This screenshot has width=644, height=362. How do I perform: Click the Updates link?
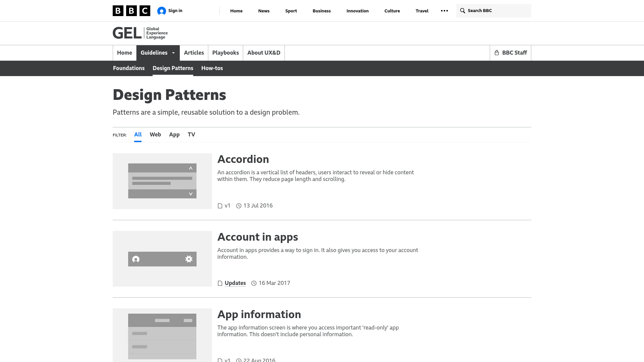pos(235,283)
